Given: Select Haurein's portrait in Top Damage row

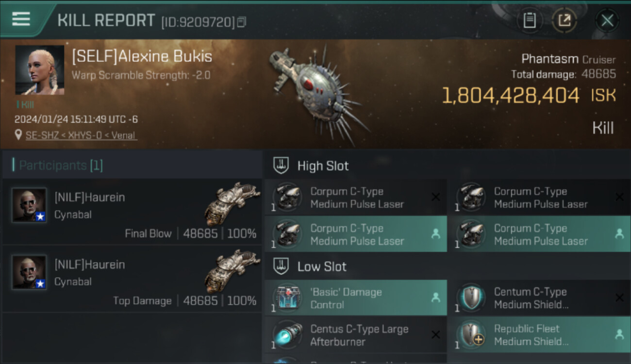Looking at the screenshot, I should coord(29,272).
